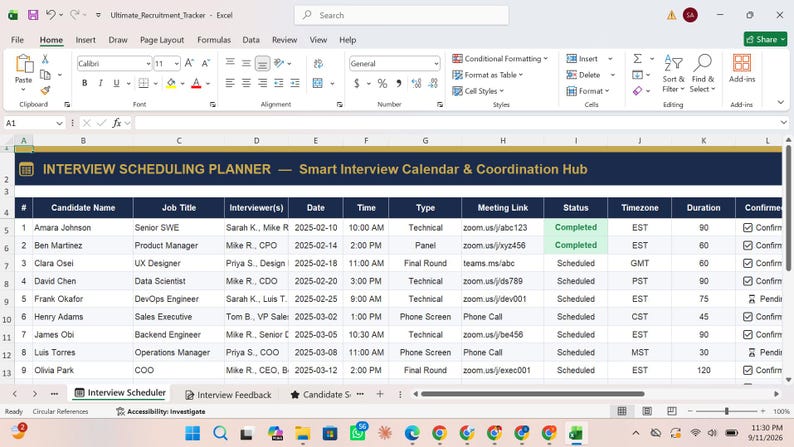This screenshot has height=447, width=794.
Task: Toggle Confirmed checkbox for James Obi
Action: point(747,335)
